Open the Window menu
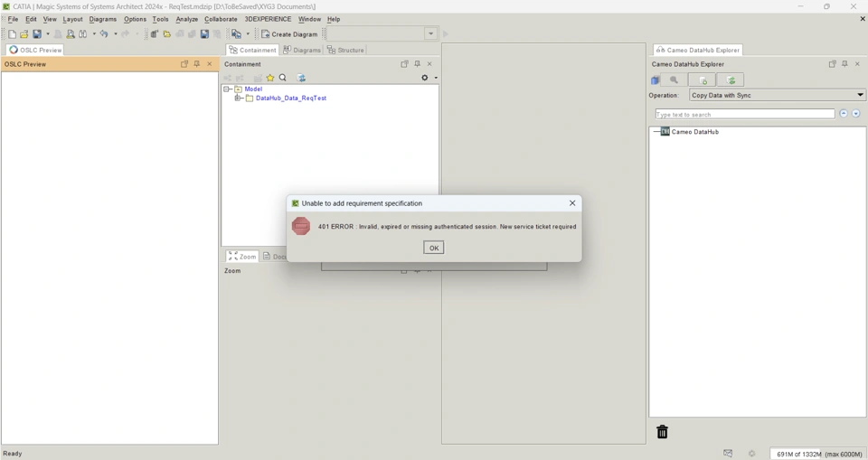This screenshot has height=460, width=868. (x=309, y=19)
